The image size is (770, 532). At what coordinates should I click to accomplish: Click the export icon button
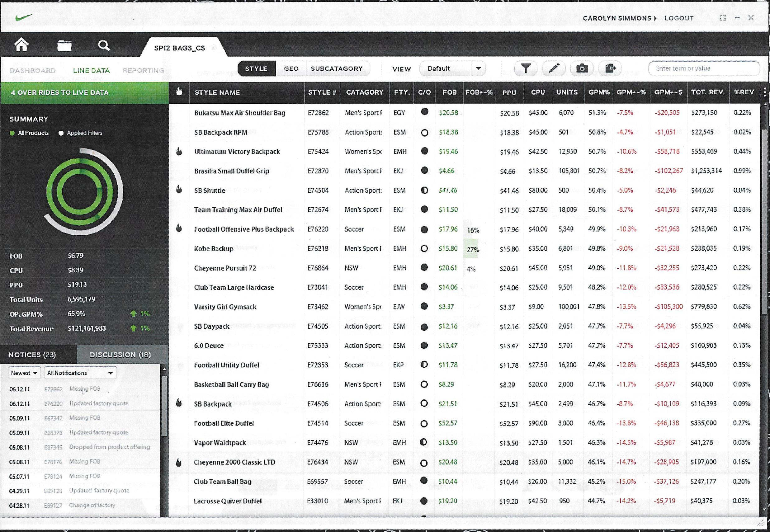pyautogui.click(x=610, y=69)
